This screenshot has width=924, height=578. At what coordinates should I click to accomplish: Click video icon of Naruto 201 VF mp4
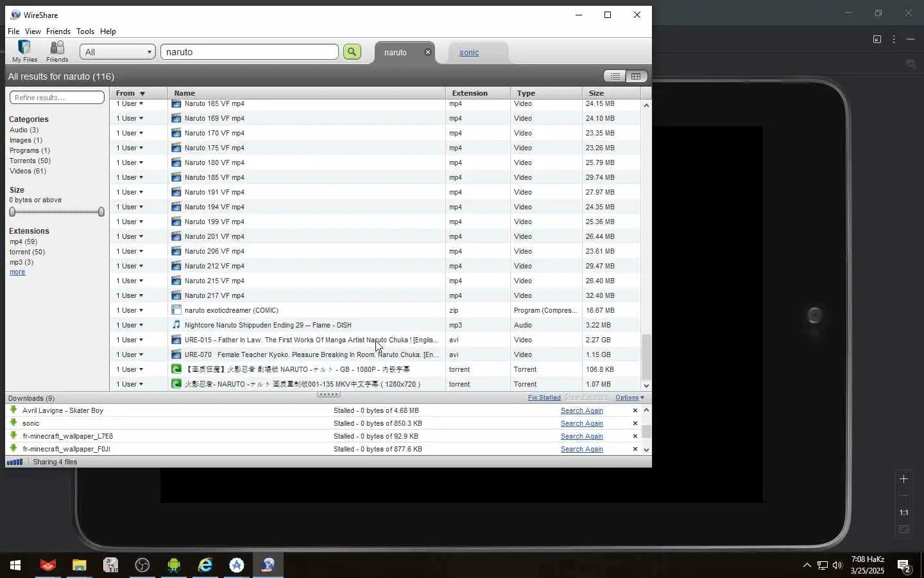coord(176,236)
